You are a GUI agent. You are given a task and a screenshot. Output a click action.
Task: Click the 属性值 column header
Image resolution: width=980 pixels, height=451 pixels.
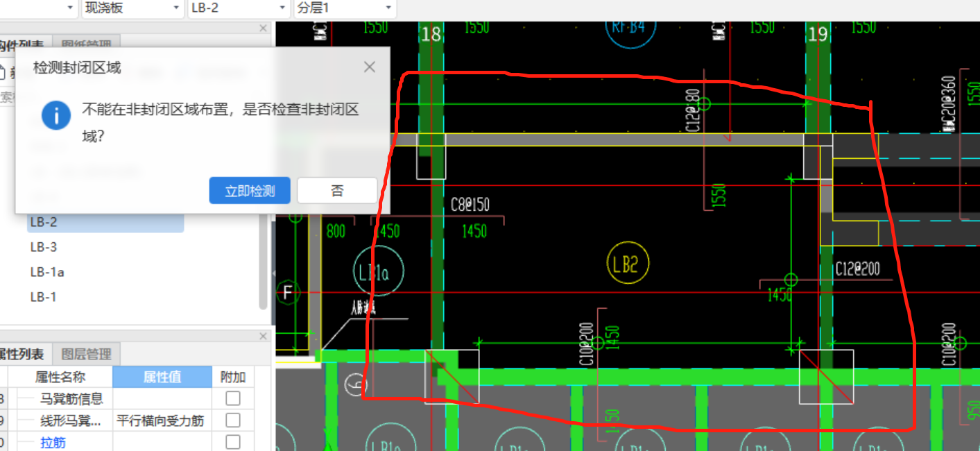pos(162,377)
